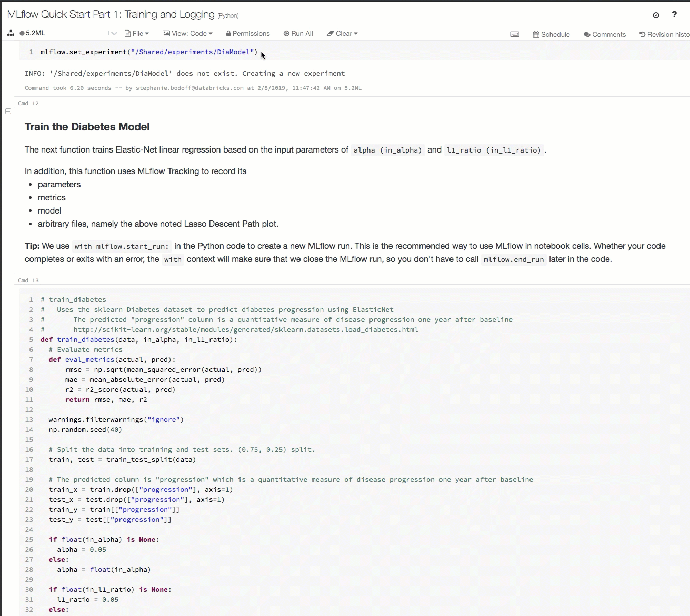Click the Run All play icon
This screenshot has height=616, width=690.
point(286,34)
